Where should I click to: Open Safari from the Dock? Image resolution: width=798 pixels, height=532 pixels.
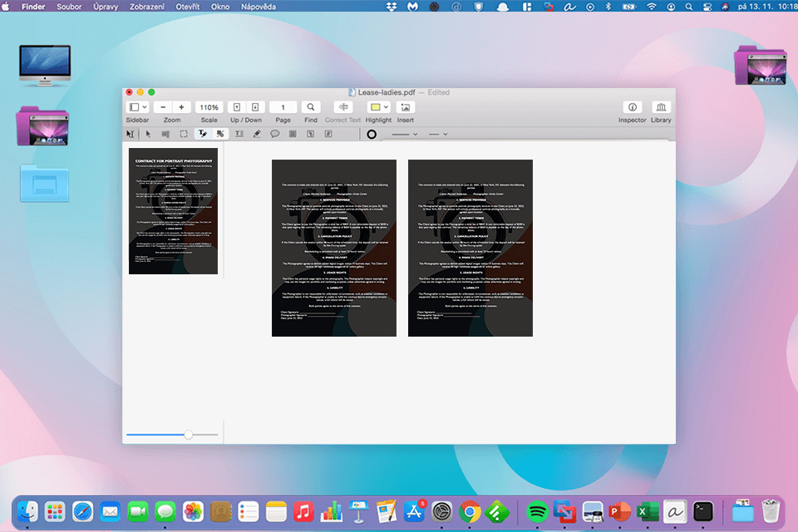click(82, 512)
